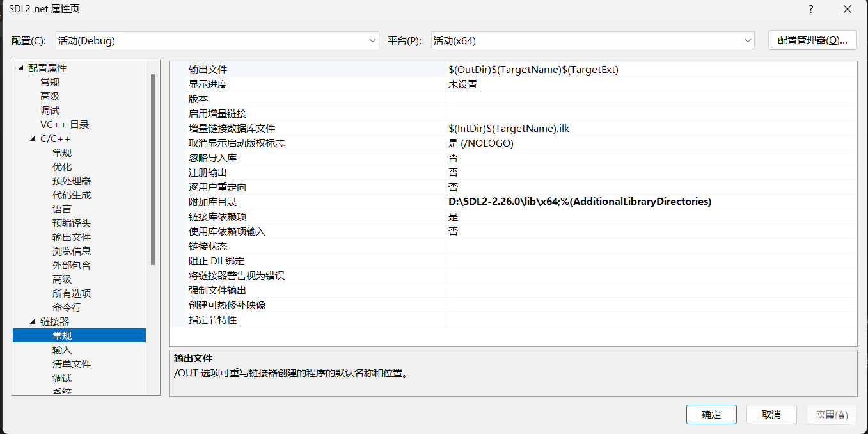Select 输出文件 page under C/C++ in tree
This screenshot has width=868, height=434.
pos(72,237)
